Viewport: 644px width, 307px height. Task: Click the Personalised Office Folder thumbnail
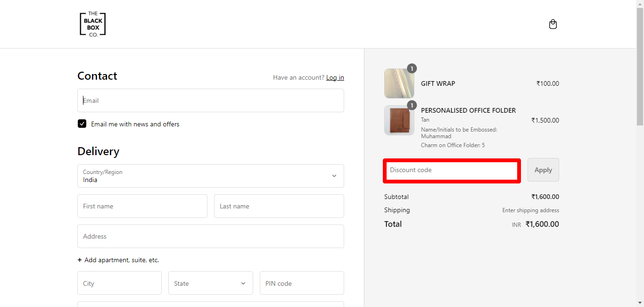pos(398,120)
